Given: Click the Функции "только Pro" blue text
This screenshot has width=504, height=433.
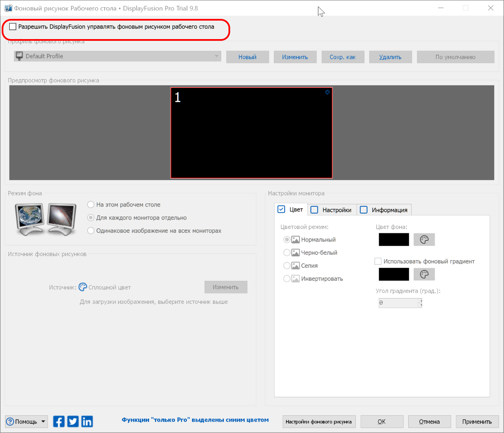Looking at the screenshot, I should (x=195, y=420).
